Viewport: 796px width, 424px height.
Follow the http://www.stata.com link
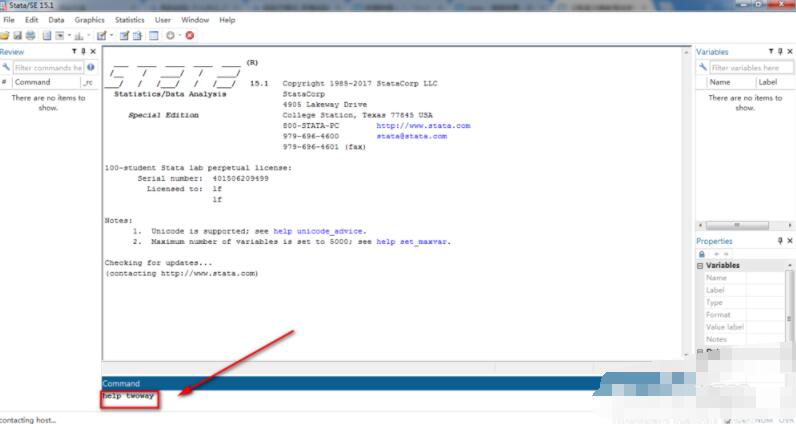point(423,125)
